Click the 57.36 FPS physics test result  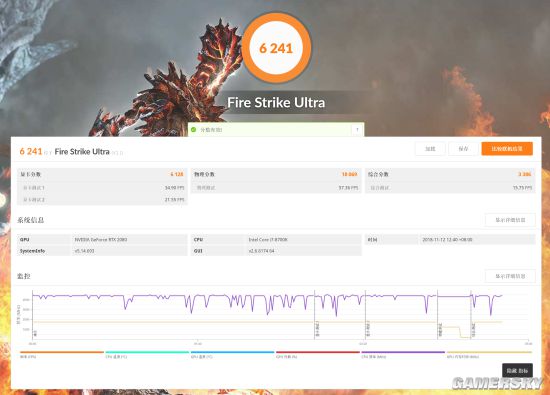(348, 188)
